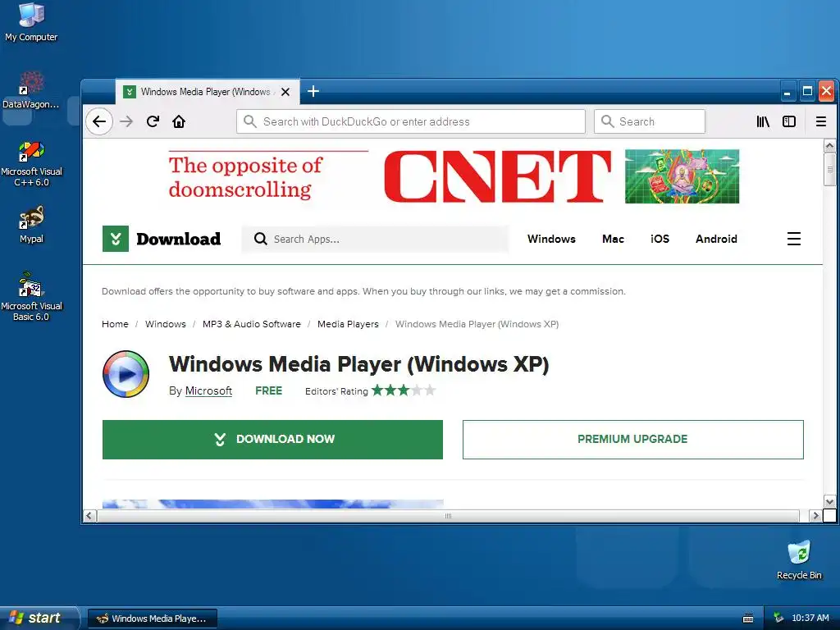This screenshot has height=630, width=840.
Task: Click the green Download logo icon
Action: (x=116, y=239)
